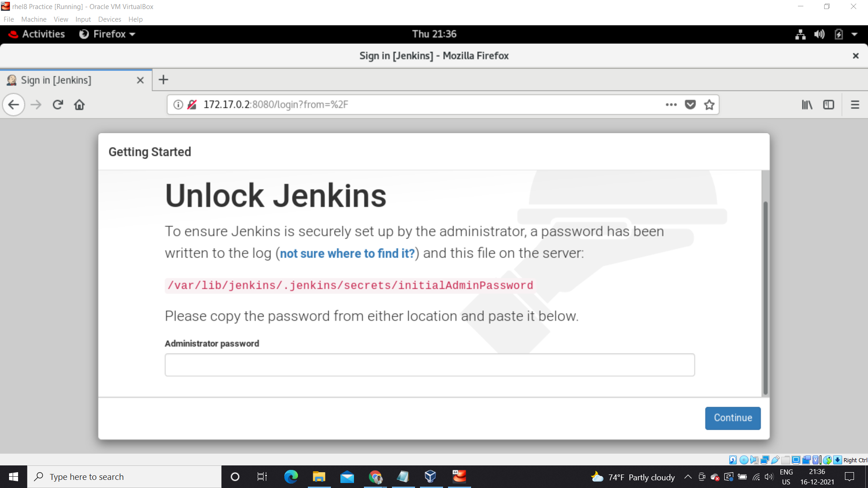Save the page to Pocket
This screenshot has width=868, height=488.
click(x=690, y=104)
